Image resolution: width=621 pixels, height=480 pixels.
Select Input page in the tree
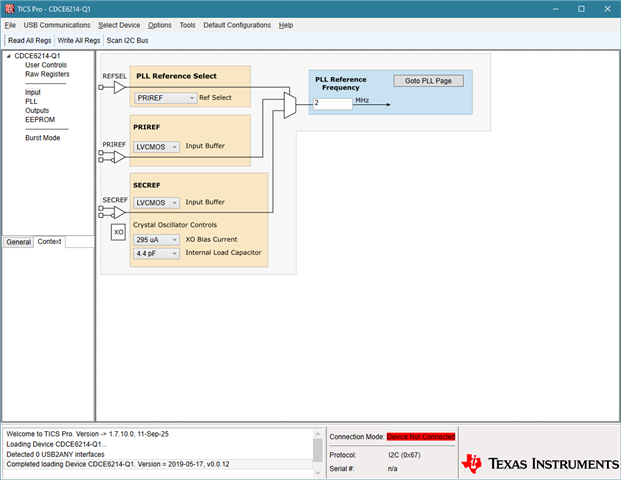pyautogui.click(x=33, y=92)
